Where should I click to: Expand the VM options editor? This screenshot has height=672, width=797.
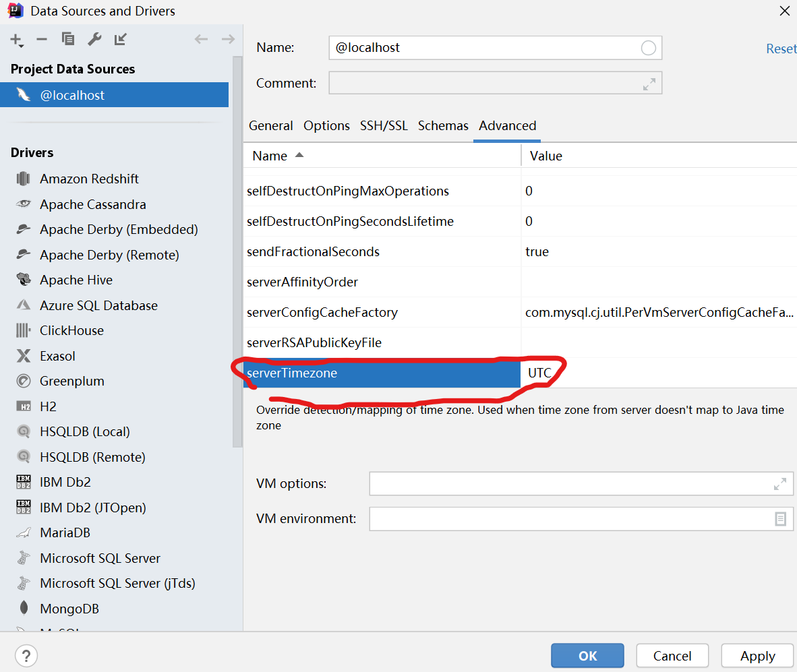click(779, 483)
